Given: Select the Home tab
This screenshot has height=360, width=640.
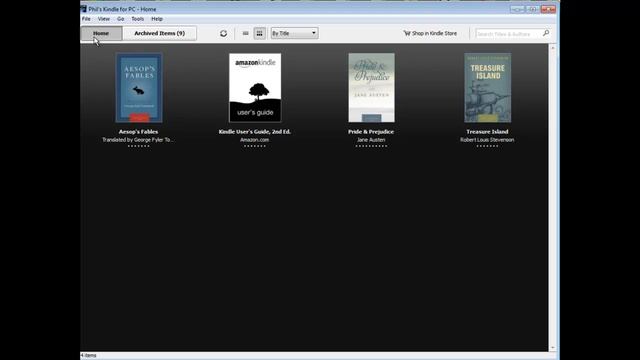Looking at the screenshot, I should point(101,33).
